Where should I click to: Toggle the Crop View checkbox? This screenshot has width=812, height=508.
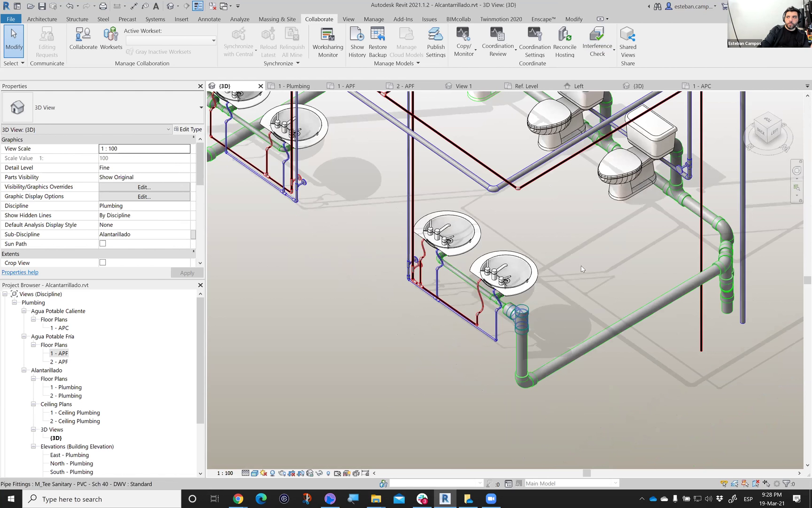[x=102, y=262]
